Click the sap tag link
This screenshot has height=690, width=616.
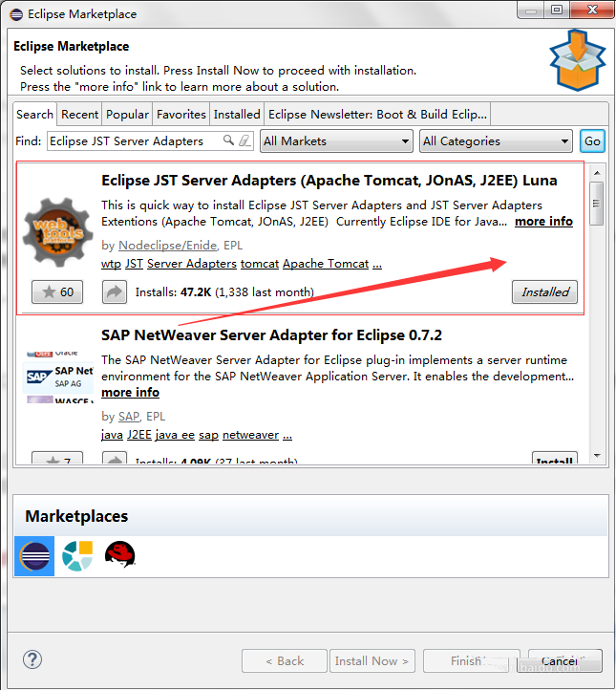[x=208, y=435]
